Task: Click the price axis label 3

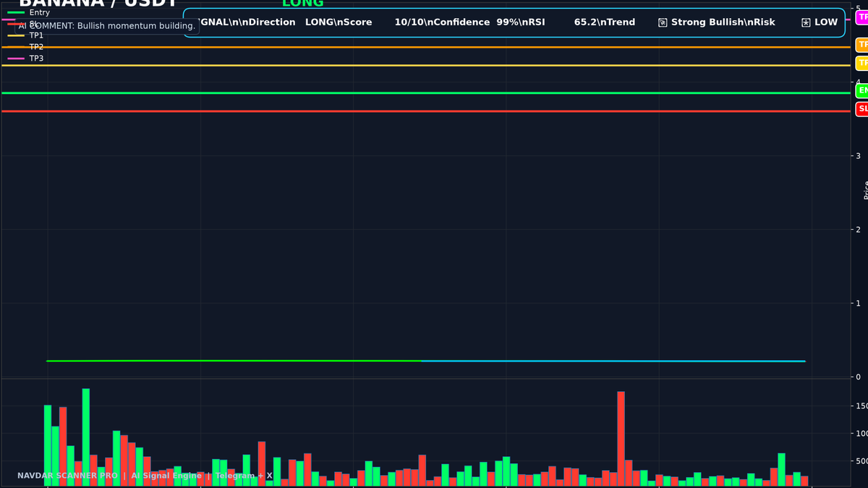Action: 858,156
